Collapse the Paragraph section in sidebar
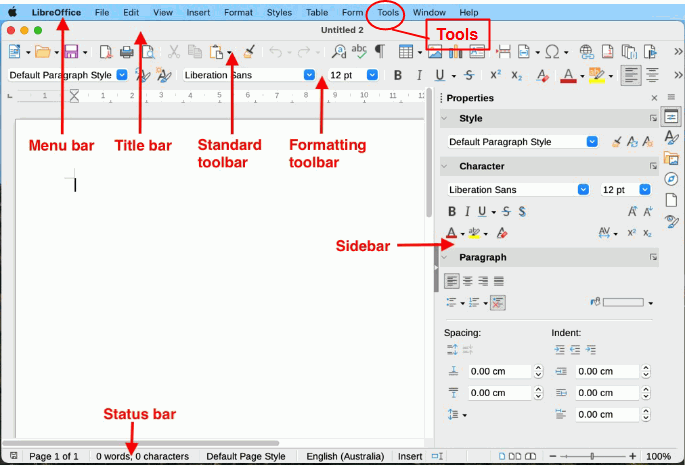 pos(445,258)
